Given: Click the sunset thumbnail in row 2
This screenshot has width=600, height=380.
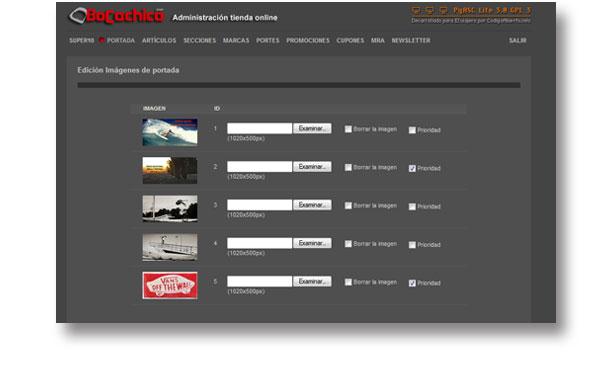Looking at the screenshot, I should [x=170, y=171].
